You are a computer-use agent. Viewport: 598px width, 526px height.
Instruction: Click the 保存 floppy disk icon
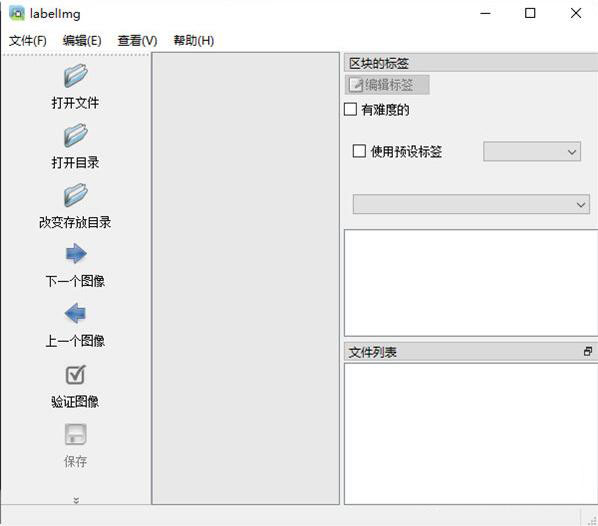(x=76, y=434)
